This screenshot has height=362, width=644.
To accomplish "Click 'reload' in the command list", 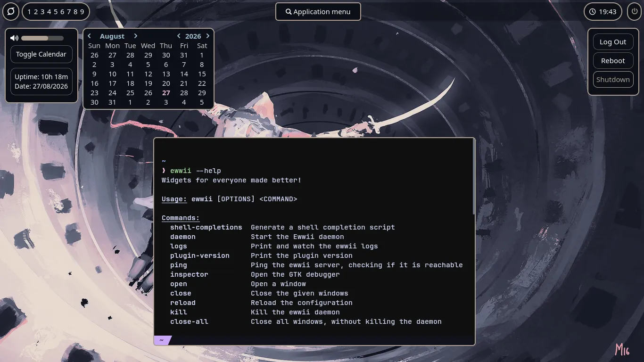I will (183, 303).
